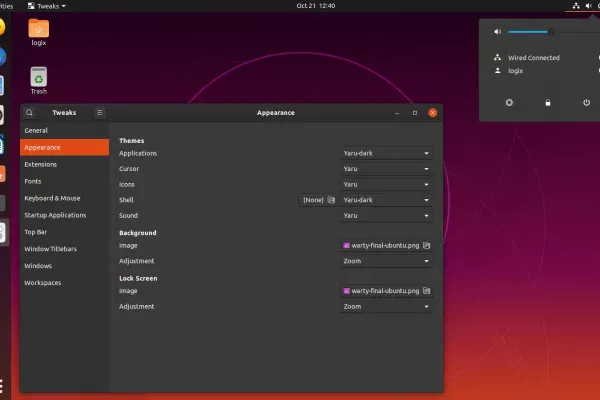Click the logix user icon in status menu
This screenshot has height=400, width=600.
point(497,70)
